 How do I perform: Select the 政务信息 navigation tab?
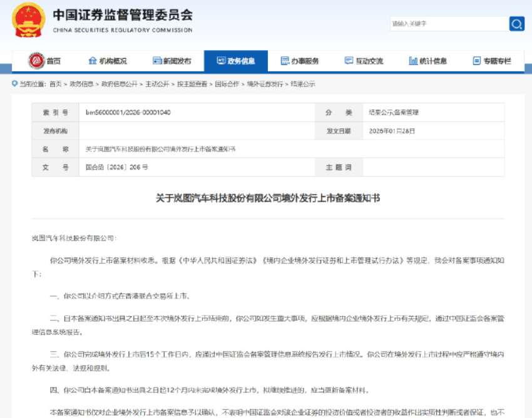tap(236, 61)
